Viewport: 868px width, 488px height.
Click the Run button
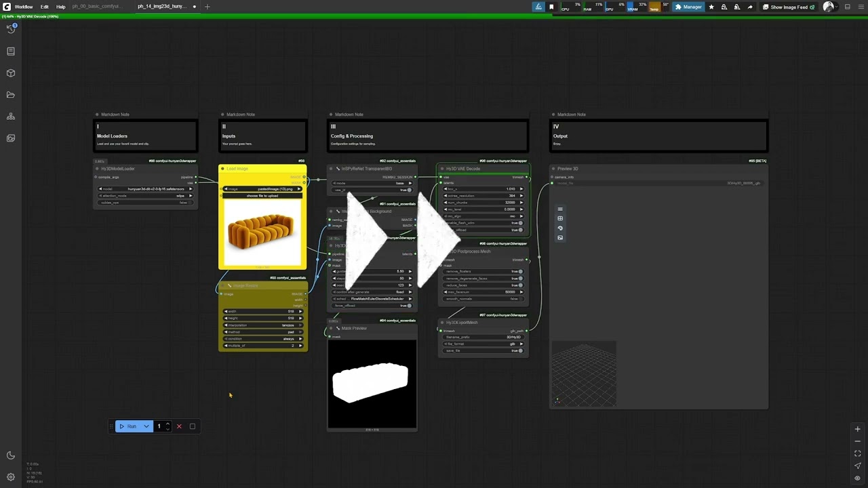coord(128,426)
